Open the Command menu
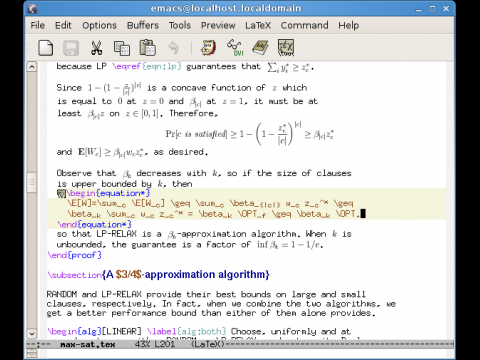 point(304,25)
